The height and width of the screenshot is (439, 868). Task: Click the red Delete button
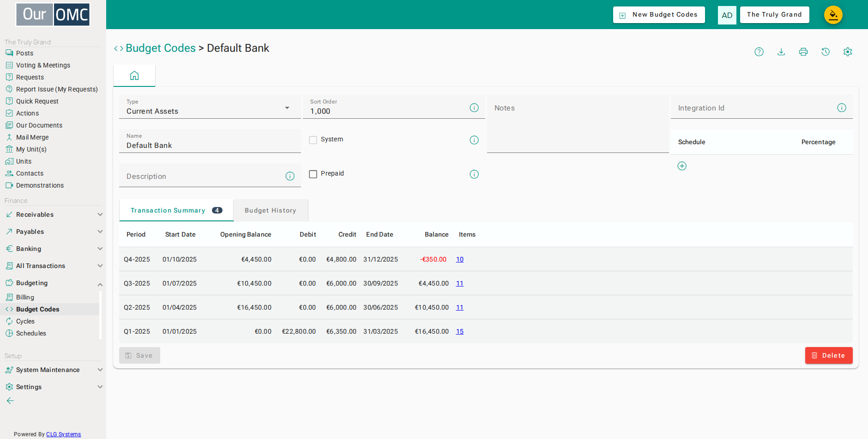pyautogui.click(x=829, y=355)
